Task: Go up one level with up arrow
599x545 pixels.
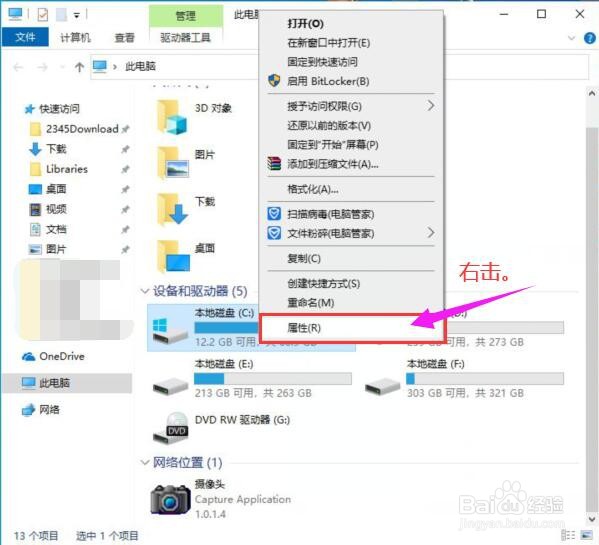Action: (79, 67)
